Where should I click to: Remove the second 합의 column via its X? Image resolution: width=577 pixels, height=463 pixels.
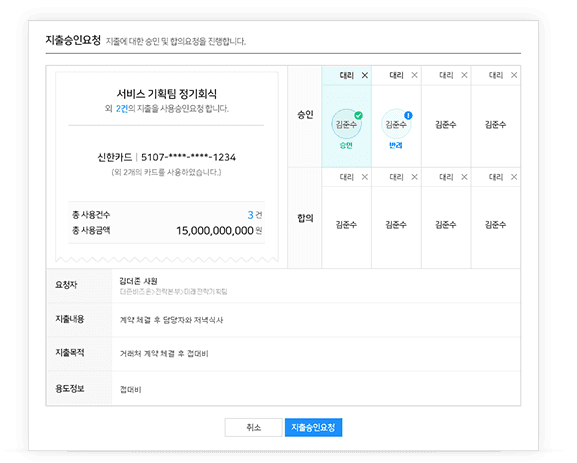tap(414, 177)
